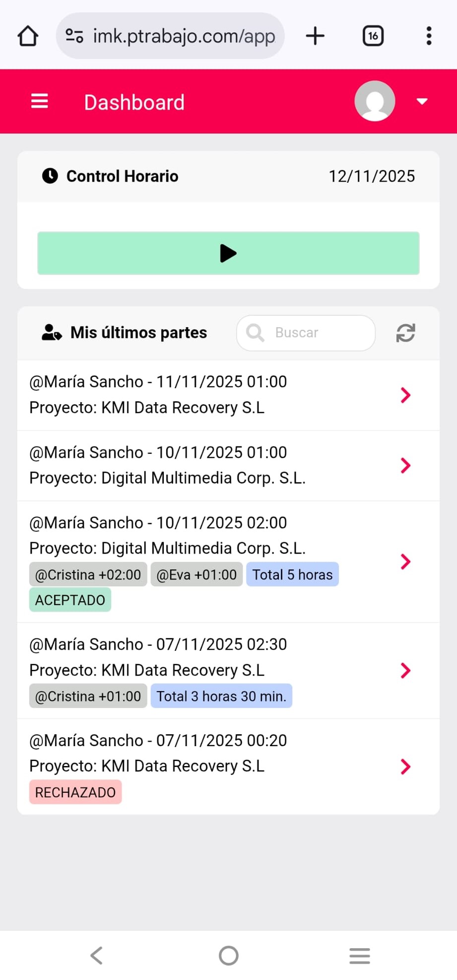Tap the site info icon in address bar

[74, 36]
